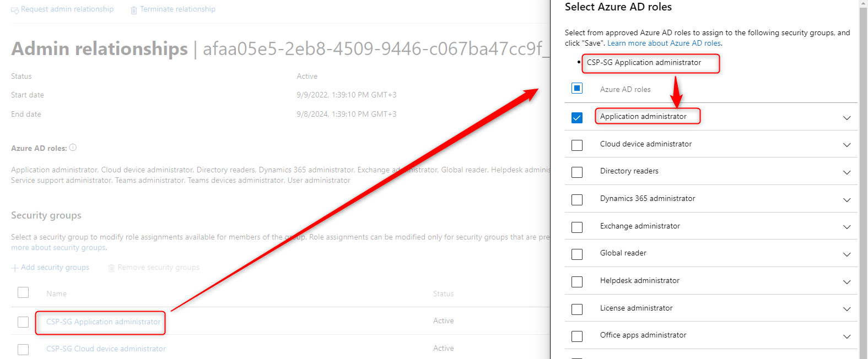The image size is (868, 359).
Task: Expand the Dynamics 365 administrator role chevron
Action: [847, 200]
